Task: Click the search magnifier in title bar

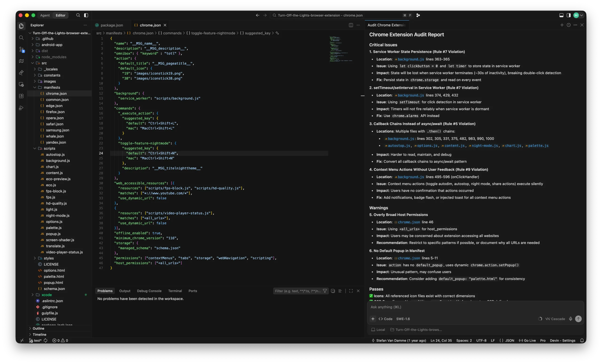Action: [x=78, y=15]
